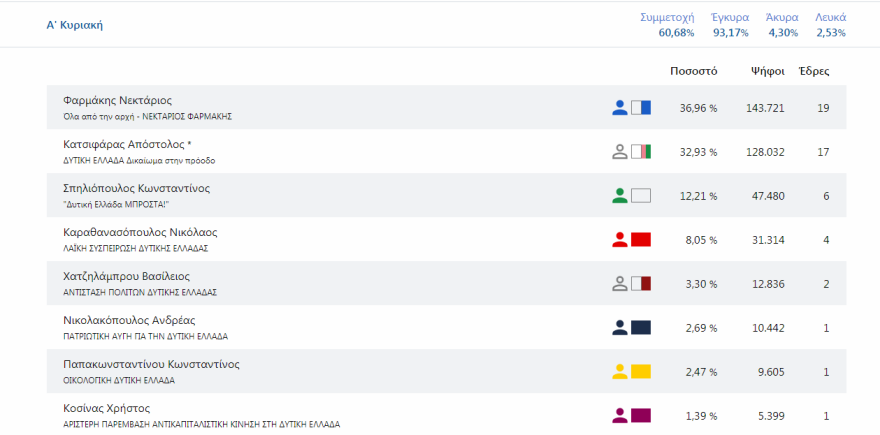The image size is (880, 435).
Task: Click the purple person icon for Κοσίνας Χρήστος
Action: (x=619, y=415)
